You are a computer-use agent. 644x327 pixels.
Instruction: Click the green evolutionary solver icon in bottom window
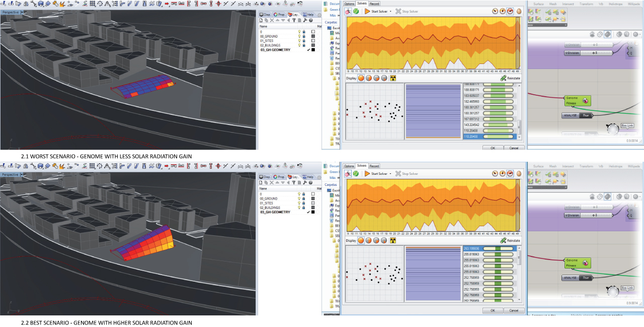coord(356,174)
